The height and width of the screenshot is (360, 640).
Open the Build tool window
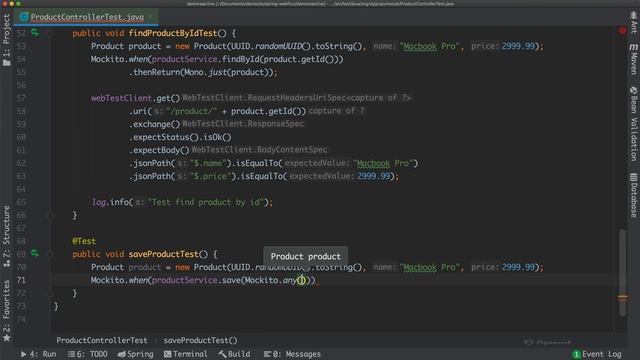pyautogui.click(x=235, y=354)
